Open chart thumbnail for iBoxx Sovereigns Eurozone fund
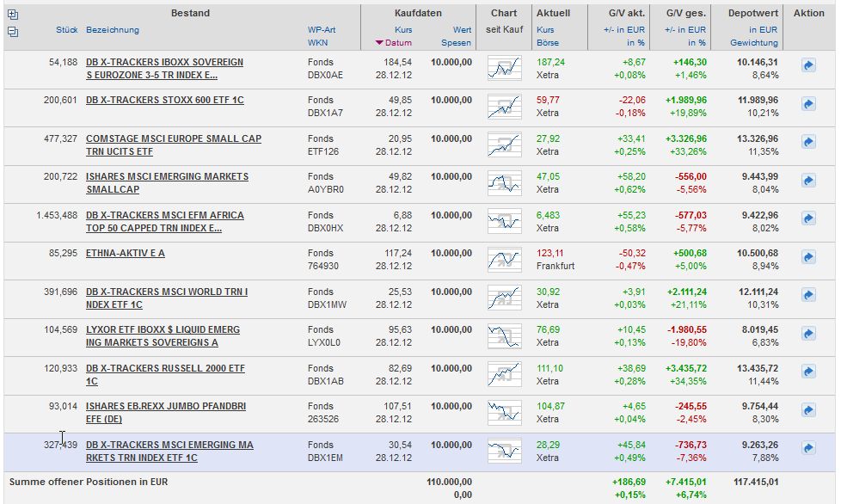Image resolution: width=841 pixels, height=504 pixels. point(505,68)
